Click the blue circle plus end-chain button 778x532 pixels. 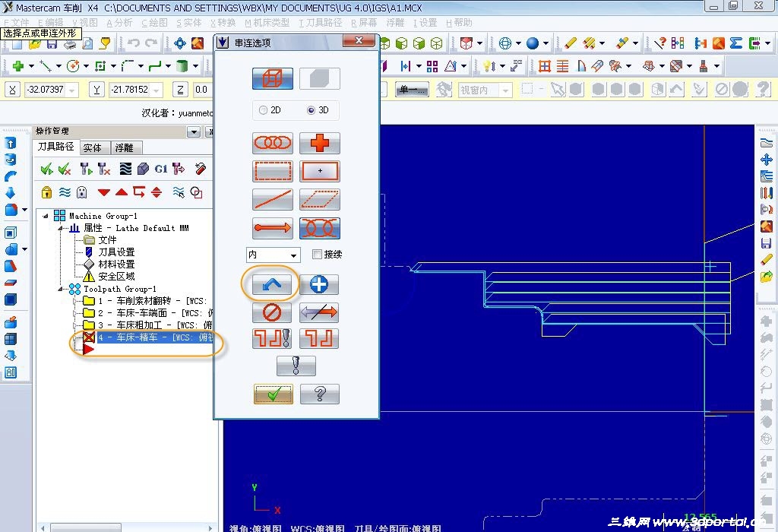319,285
